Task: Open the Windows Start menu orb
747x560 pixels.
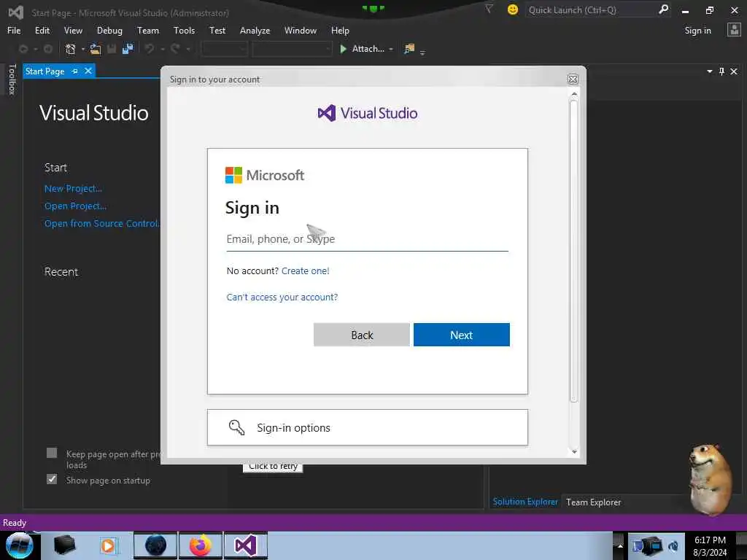Action: 20,545
